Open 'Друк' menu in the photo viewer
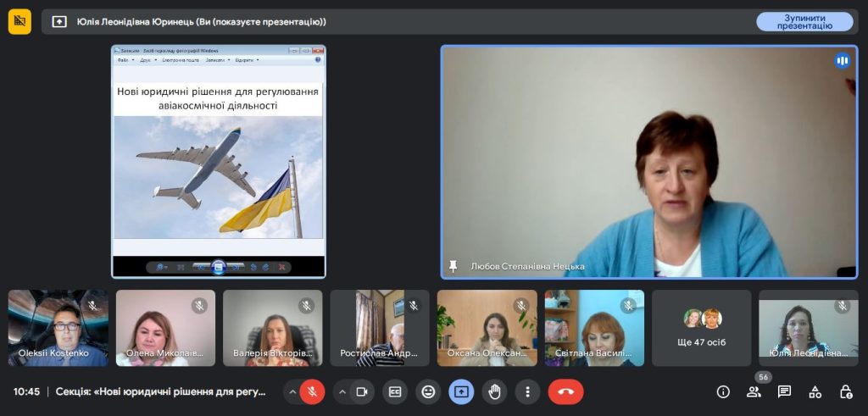This screenshot has width=868, height=416. point(146,60)
